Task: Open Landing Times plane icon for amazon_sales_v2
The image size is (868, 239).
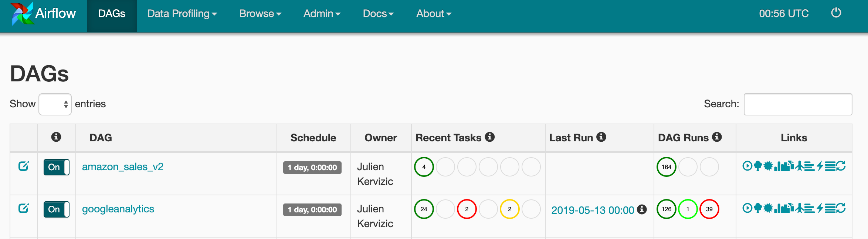Action: point(800,166)
